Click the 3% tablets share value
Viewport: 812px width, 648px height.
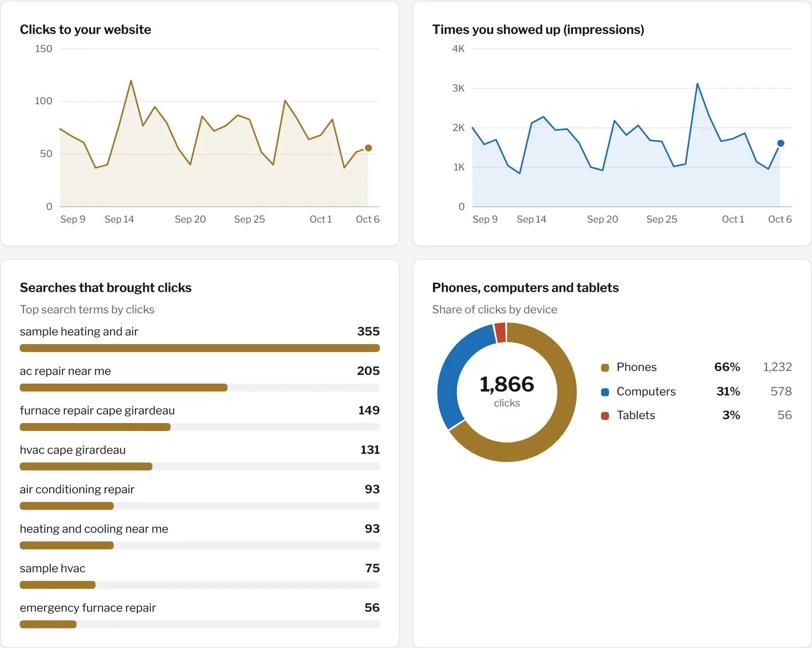731,416
